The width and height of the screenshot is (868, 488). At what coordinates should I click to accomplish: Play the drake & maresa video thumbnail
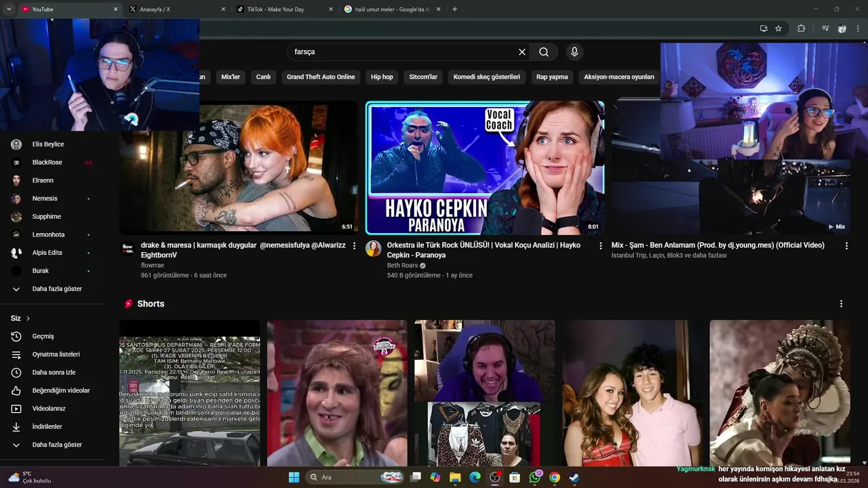pyautogui.click(x=239, y=167)
